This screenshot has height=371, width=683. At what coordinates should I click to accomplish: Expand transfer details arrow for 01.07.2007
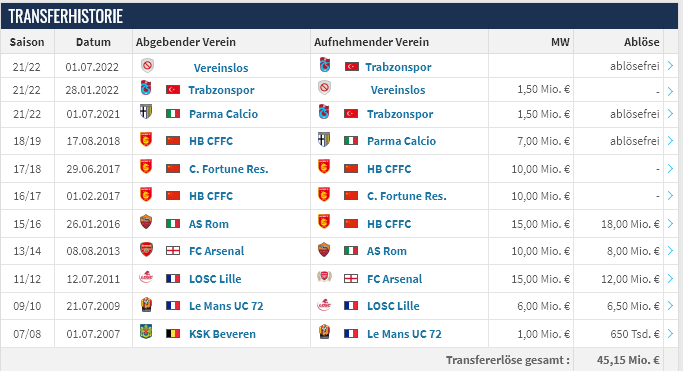tap(670, 334)
